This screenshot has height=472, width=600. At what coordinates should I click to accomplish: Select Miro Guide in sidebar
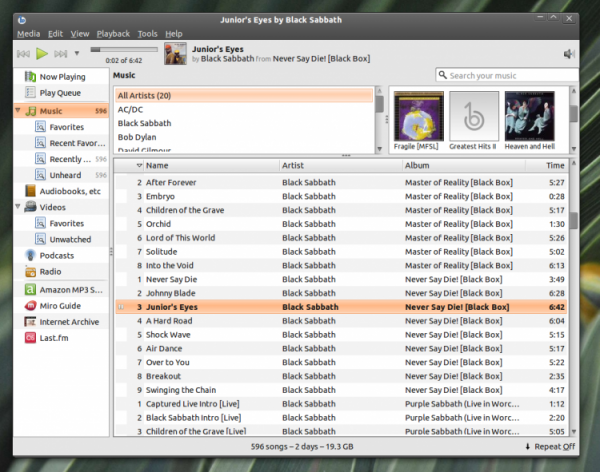[x=62, y=306]
